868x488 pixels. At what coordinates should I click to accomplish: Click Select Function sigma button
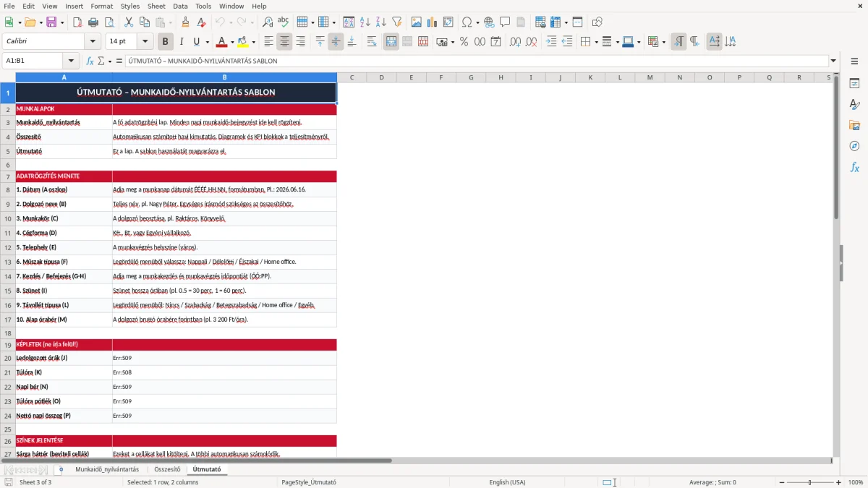point(101,61)
